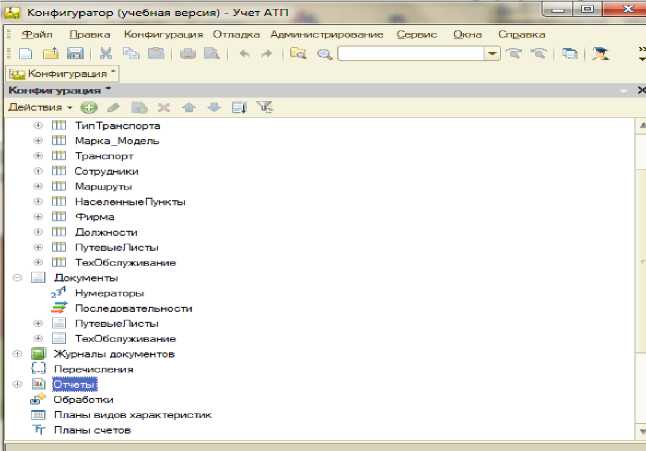This screenshot has width=646, height=451.
Task: Open the Сервис menu
Action: coord(417,35)
